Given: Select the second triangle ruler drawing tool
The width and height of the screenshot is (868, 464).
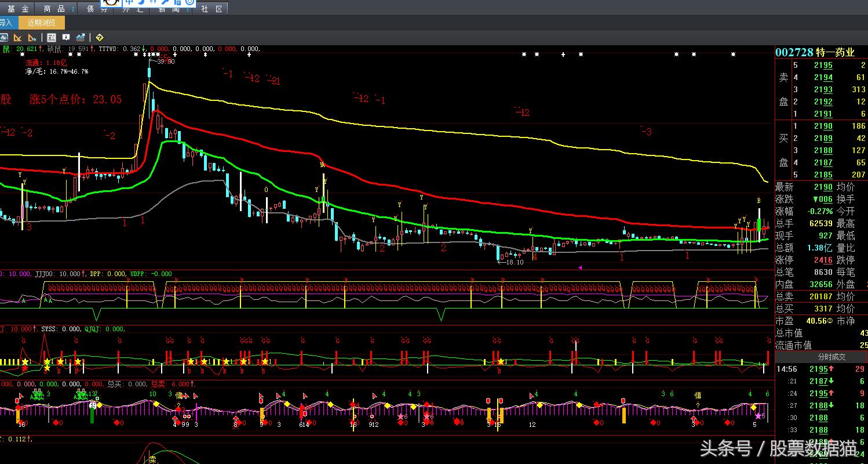Looking at the screenshot, I should click(x=32, y=38).
